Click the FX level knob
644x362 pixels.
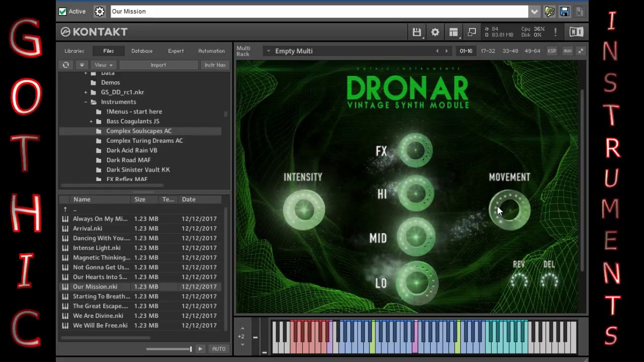[416, 150]
